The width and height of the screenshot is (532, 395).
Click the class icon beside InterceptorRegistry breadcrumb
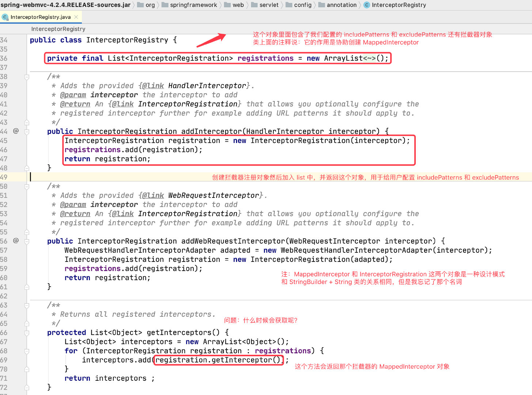[367, 5]
